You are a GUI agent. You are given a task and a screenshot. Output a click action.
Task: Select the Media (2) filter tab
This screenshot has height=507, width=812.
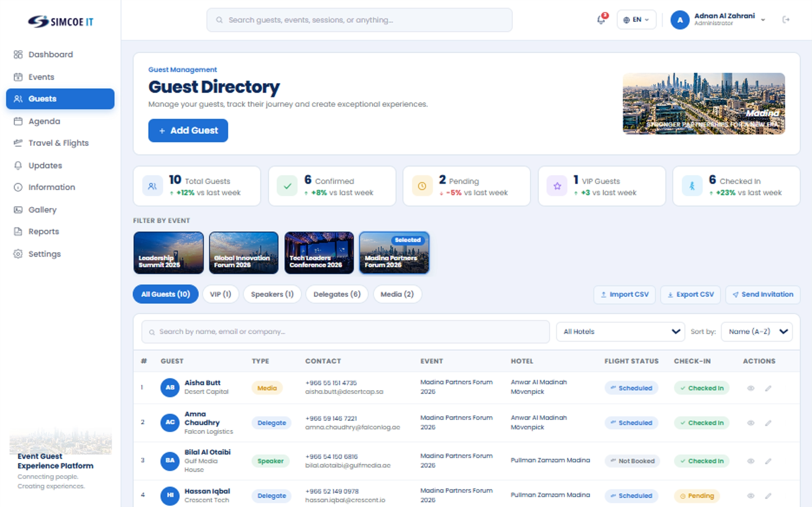pos(397,294)
